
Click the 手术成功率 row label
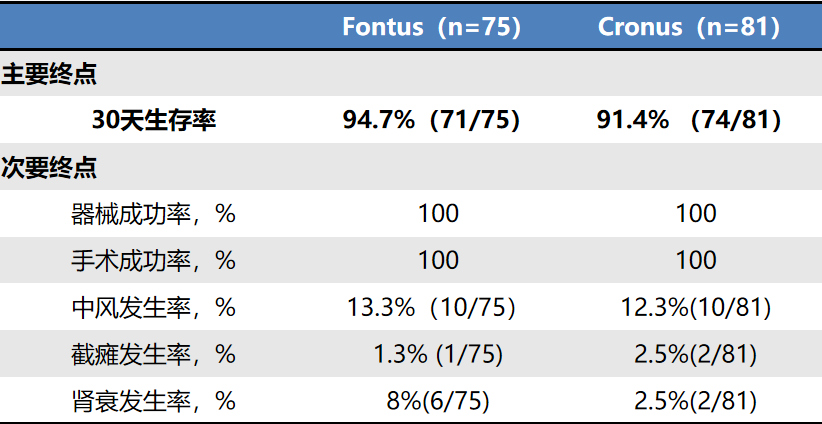[x=154, y=260]
